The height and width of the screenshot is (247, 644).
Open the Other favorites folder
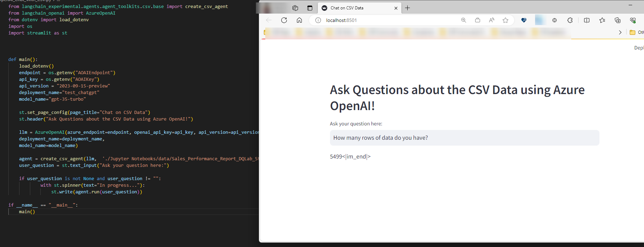tap(637, 32)
